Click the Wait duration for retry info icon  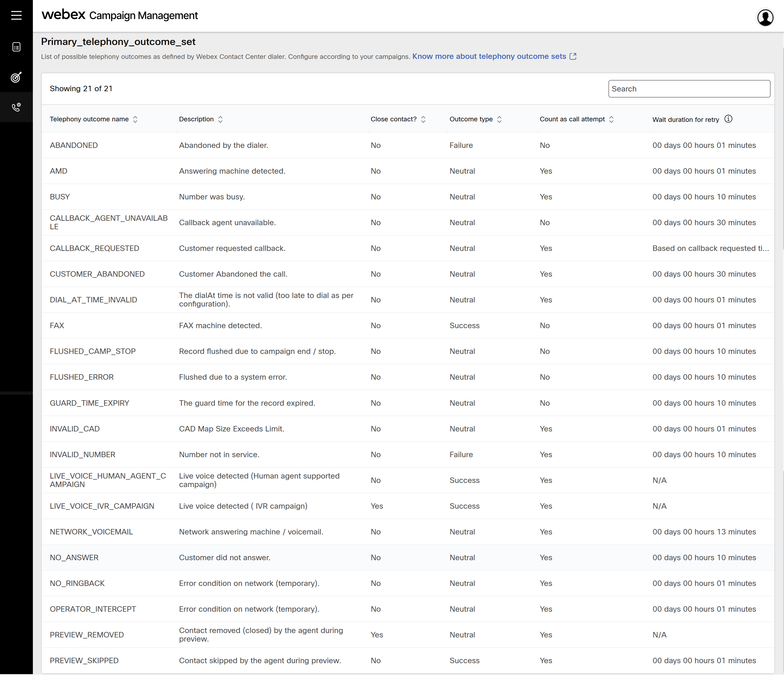coord(728,119)
